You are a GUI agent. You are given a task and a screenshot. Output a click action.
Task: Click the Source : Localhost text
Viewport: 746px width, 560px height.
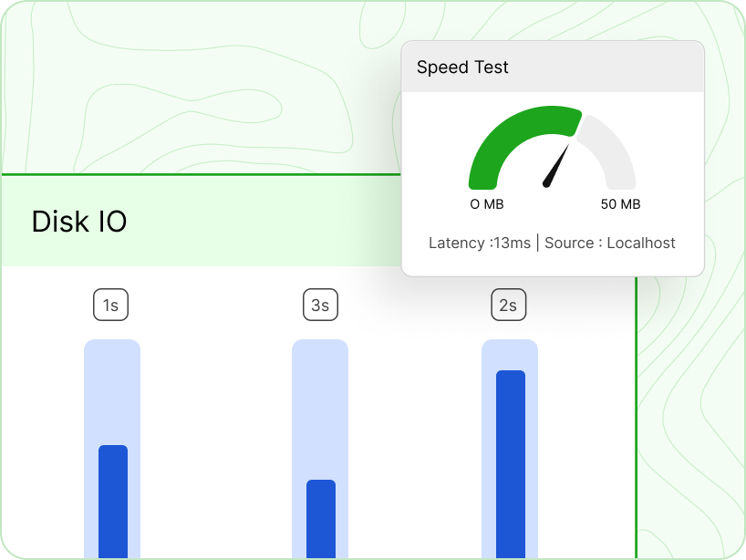pos(610,243)
